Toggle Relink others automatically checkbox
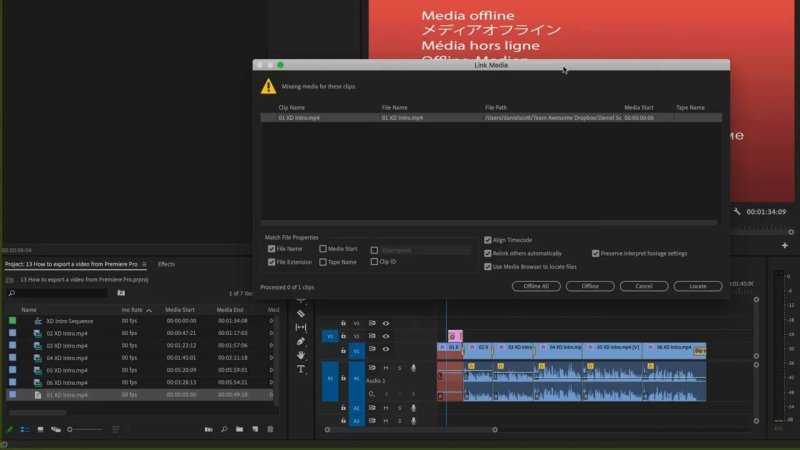The width and height of the screenshot is (800, 450). click(x=488, y=253)
